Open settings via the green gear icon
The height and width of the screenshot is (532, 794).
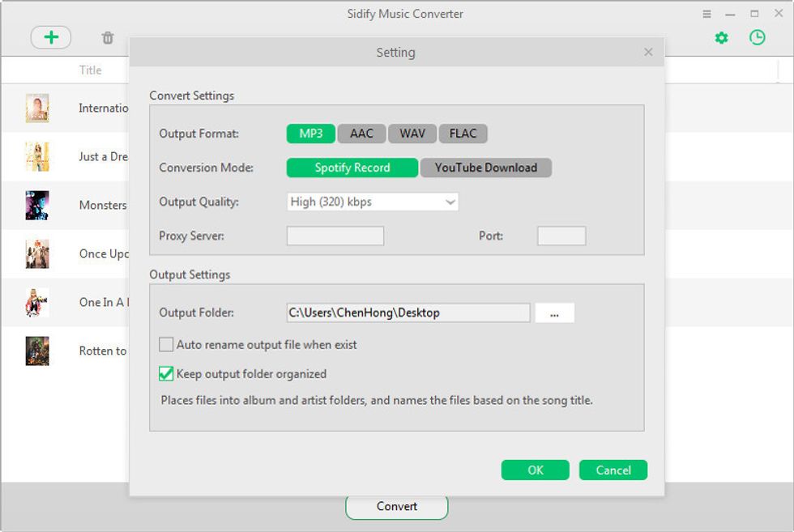(x=721, y=38)
